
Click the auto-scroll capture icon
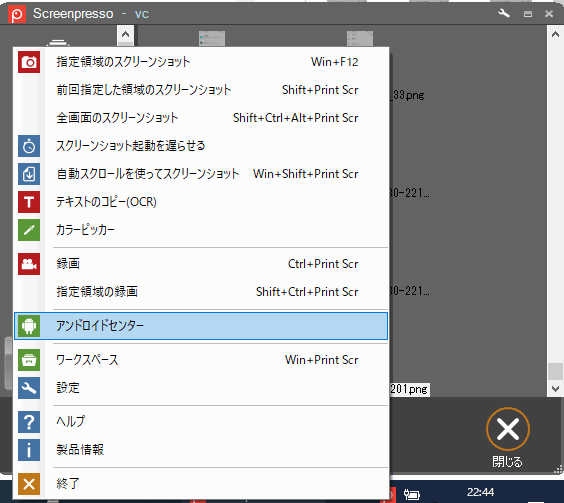click(29, 174)
